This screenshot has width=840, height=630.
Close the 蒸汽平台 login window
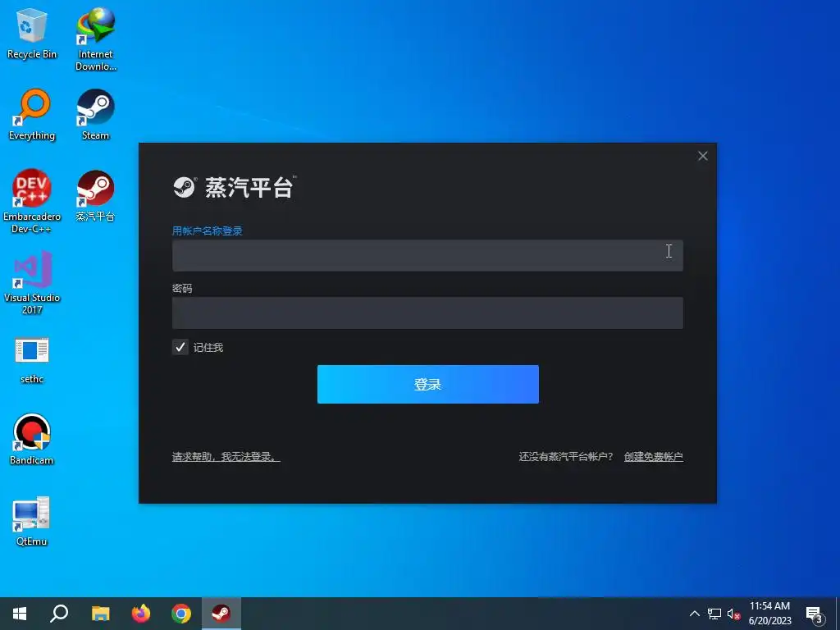point(703,156)
